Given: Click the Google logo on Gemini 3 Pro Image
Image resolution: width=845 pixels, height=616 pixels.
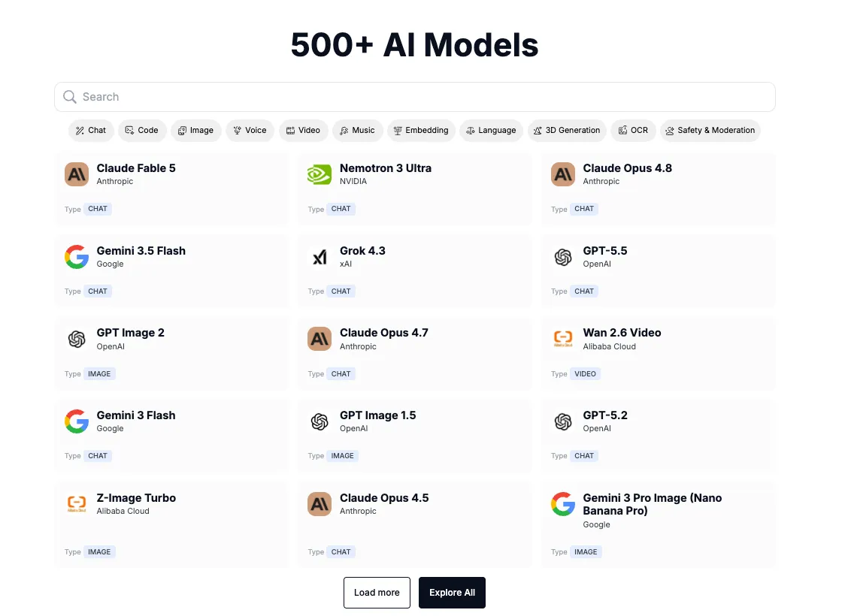Looking at the screenshot, I should (562, 504).
